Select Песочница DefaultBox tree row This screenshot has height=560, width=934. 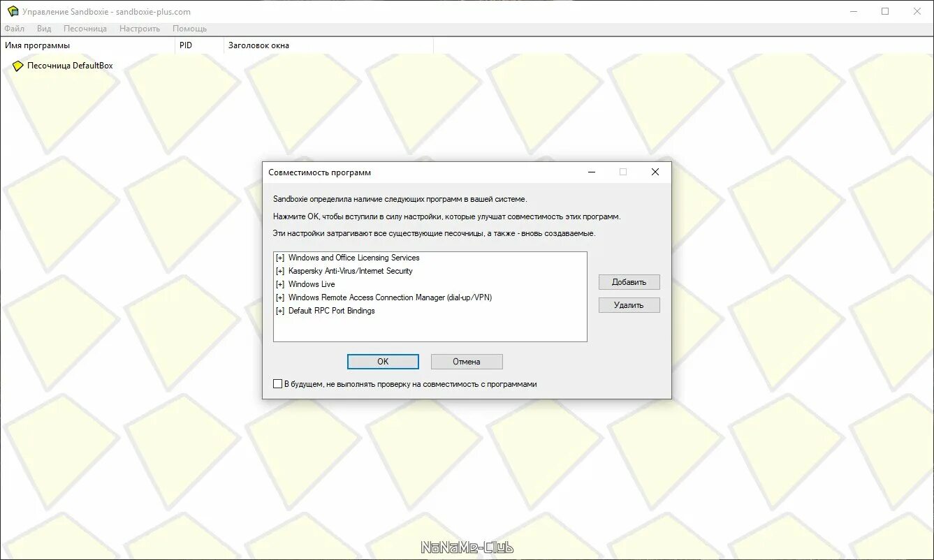70,66
